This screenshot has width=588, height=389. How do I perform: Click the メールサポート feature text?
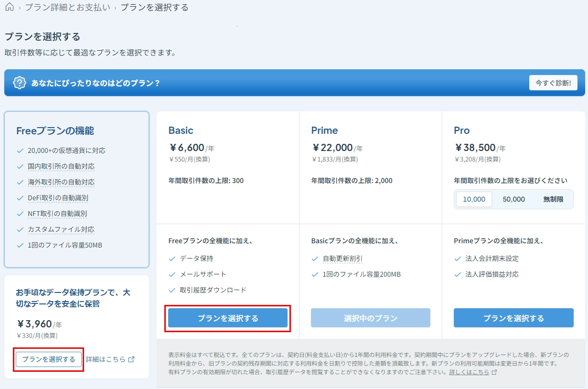pos(203,274)
